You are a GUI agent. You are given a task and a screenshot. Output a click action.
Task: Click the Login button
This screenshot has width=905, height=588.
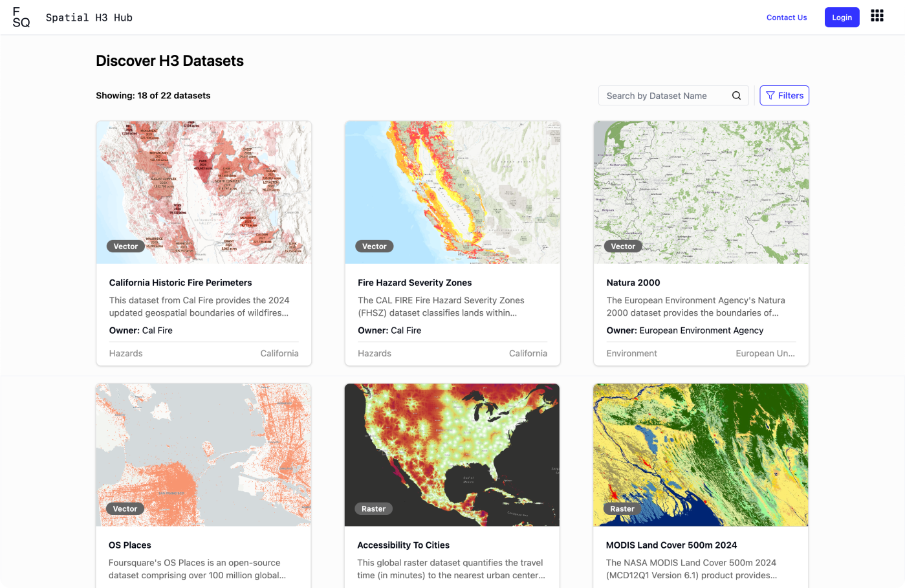coord(842,17)
